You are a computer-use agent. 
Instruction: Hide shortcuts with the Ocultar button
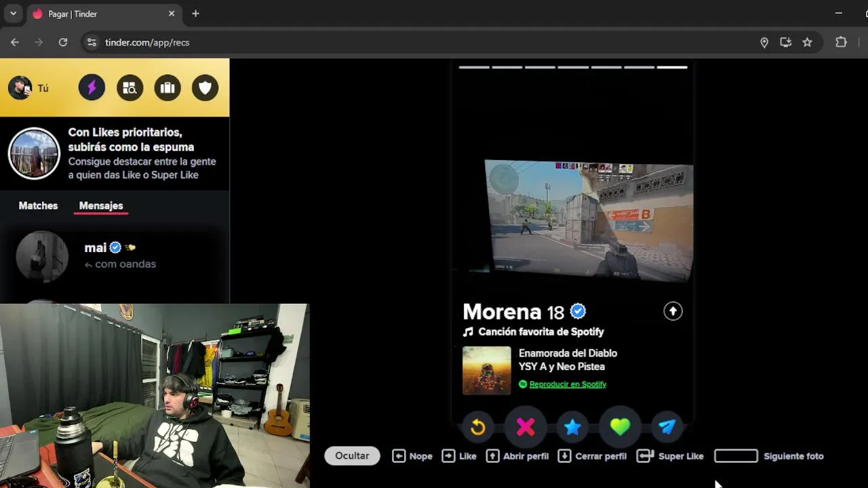click(352, 455)
